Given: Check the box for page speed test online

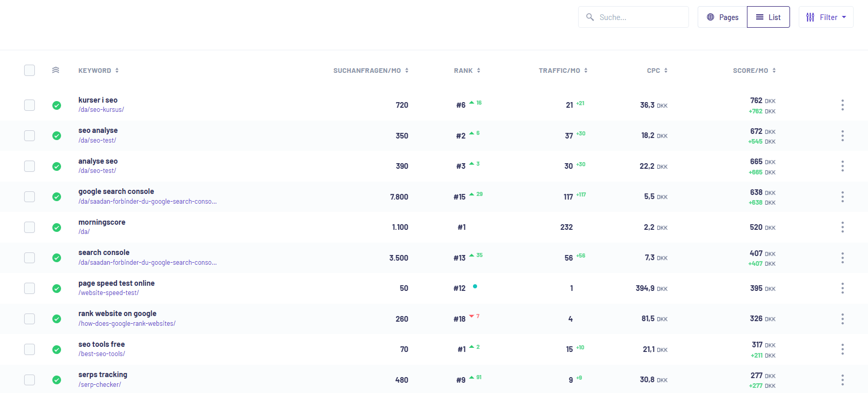Looking at the screenshot, I should [x=30, y=288].
